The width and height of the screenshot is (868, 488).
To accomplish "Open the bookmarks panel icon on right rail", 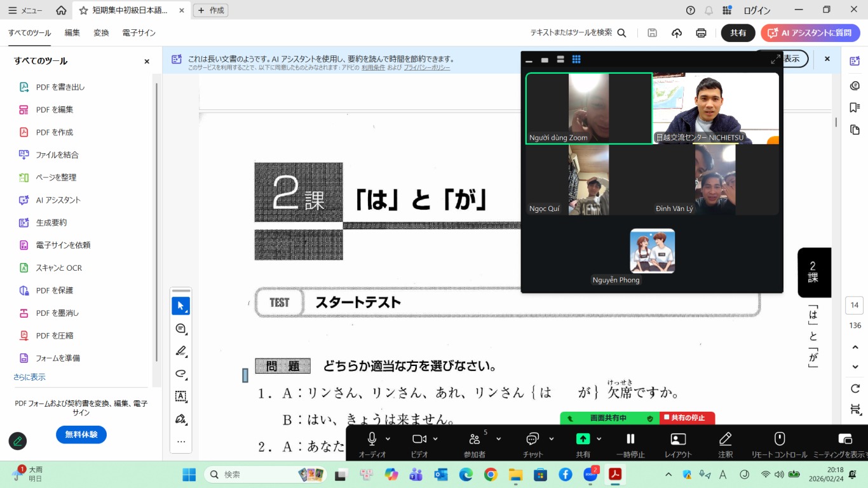I will (855, 107).
